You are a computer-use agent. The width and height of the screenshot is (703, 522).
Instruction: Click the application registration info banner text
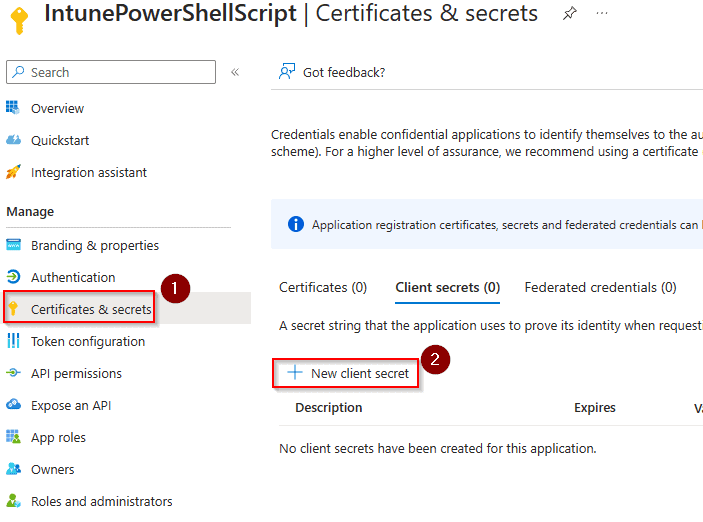click(x=507, y=225)
